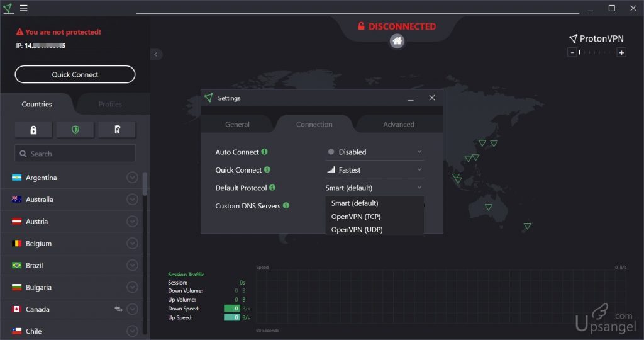Viewport: 644px width, 340px height.
Task: Choose OpenVPN (TCP) protocol option
Action: click(375, 216)
